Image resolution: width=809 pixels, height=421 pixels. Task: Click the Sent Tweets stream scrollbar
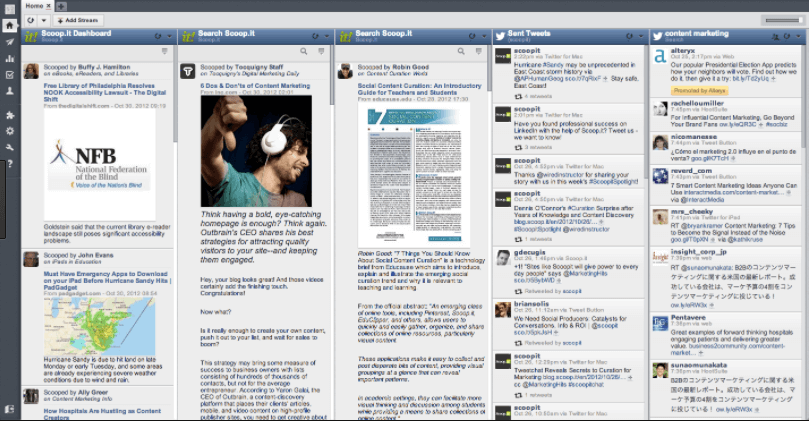tap(646, 112)
